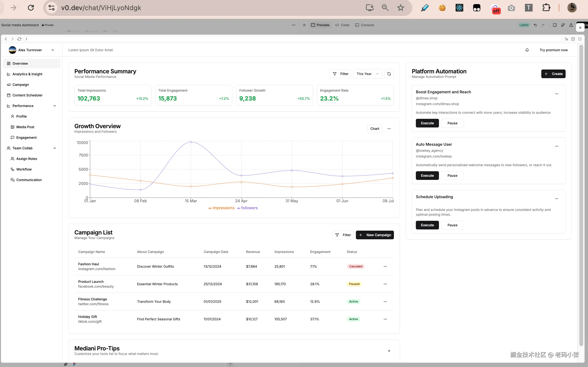
Task: Reload the preview with the refresh icon
Action: point(19,39)
